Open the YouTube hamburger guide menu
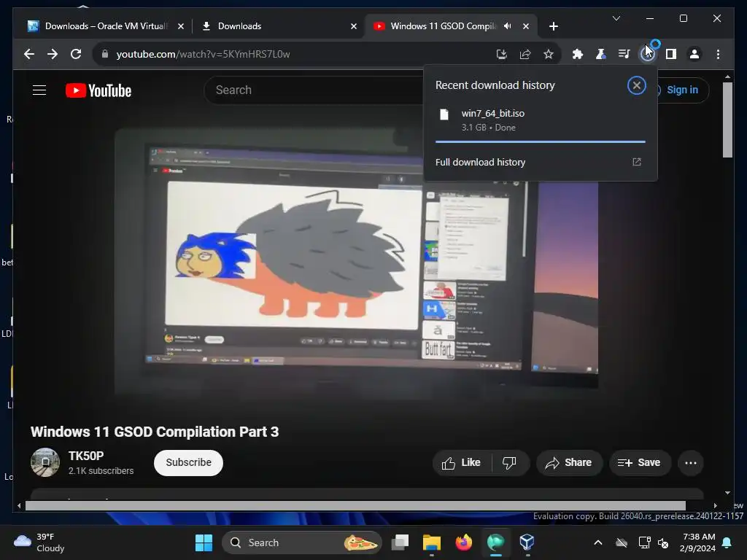 tap(39, 90)
